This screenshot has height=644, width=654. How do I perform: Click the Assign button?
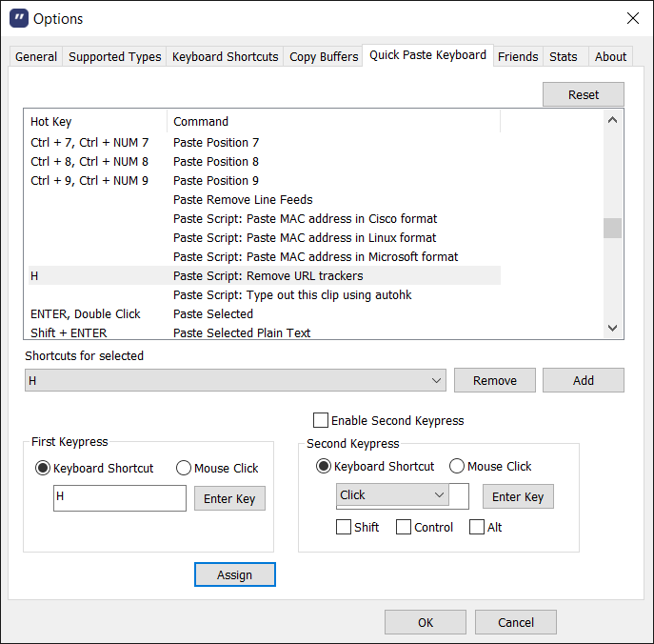[234, 574]
